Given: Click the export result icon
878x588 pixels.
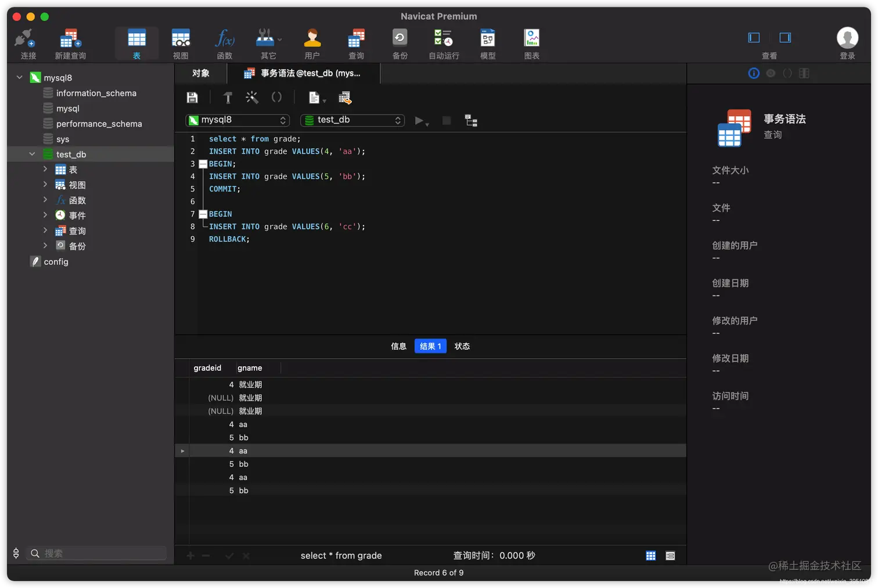Looking at the screenshot, I should (345, 98).
